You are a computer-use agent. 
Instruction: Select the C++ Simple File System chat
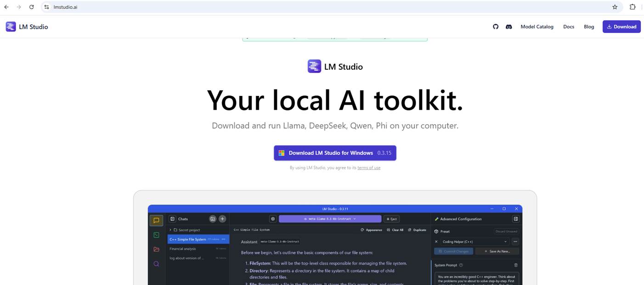(198, 239)
